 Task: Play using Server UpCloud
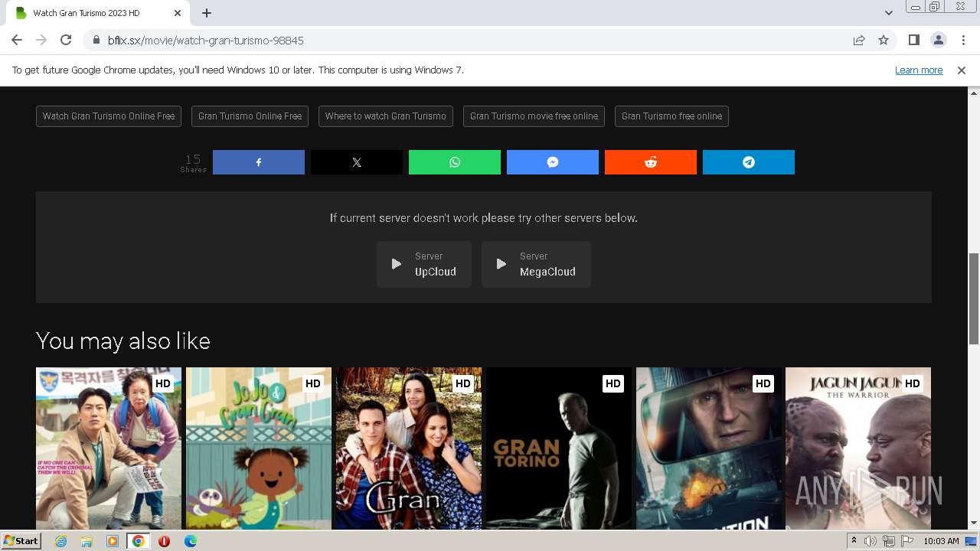click(424, 264)
